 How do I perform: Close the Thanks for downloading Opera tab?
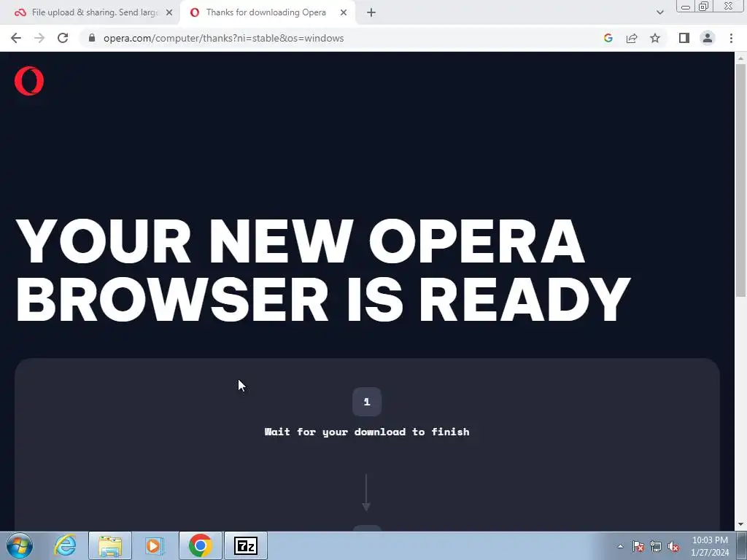coord(344,13)
